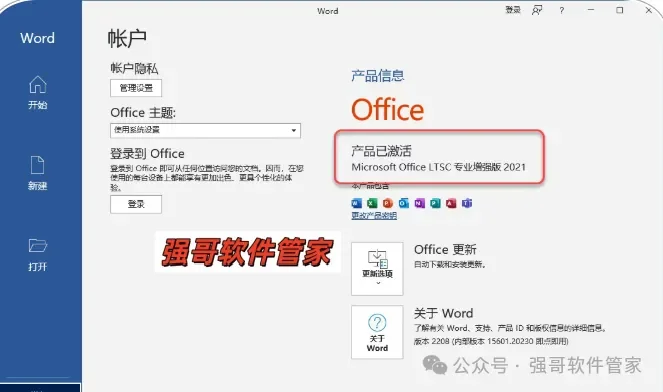663x392 pixels.
Task: Click the Outlook app icon under product info
Action: tap(403, 203)
